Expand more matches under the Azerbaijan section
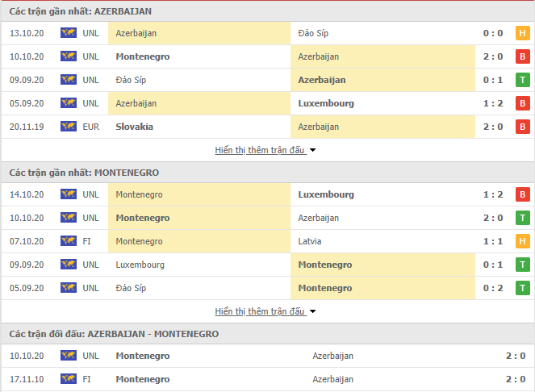This screenshot has height=392, width=535. pyautogui.click(x=260, y=150)
